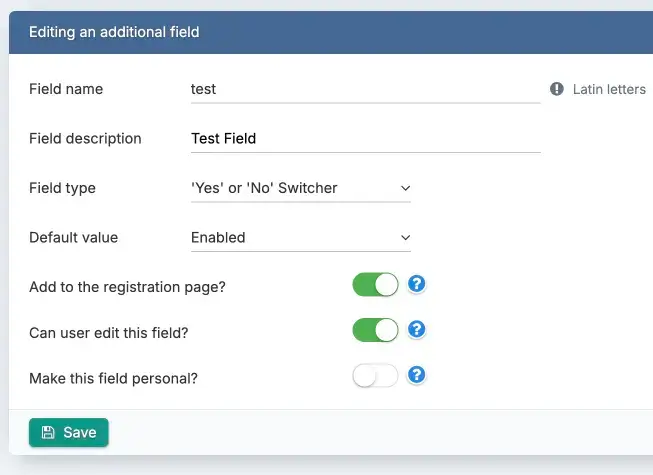
Task: Click help icon for 'Can user edit'
Action: click(418, 329)
